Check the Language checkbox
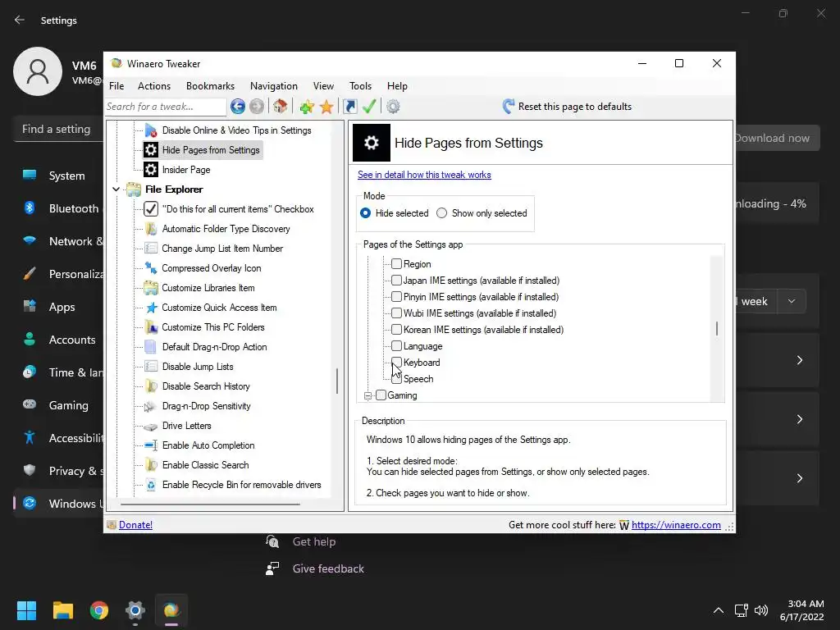This screenshot has width=840, height=630. click(x=396, y=345)
